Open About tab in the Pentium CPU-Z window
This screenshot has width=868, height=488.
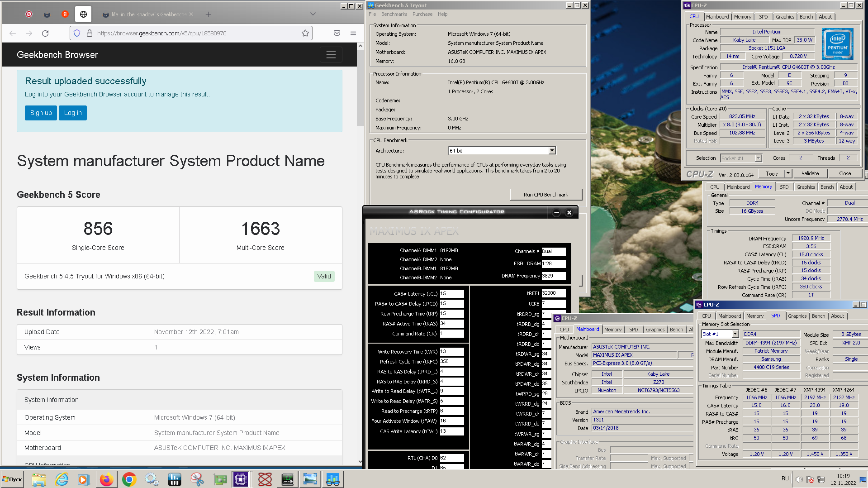tap(825, 17)
